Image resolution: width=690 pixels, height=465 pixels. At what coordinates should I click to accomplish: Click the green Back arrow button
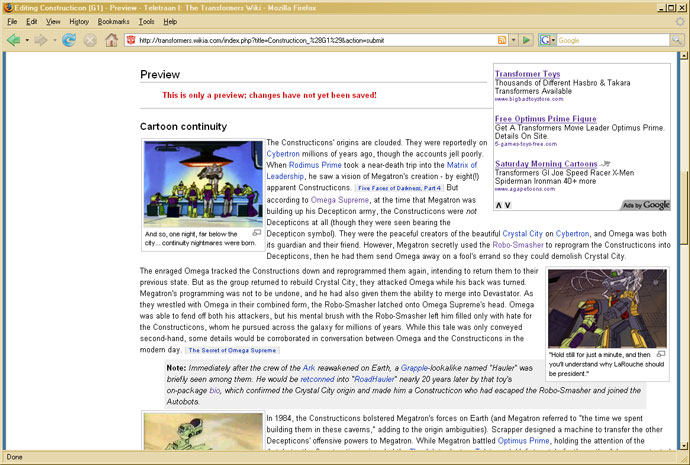coord(13,40)
